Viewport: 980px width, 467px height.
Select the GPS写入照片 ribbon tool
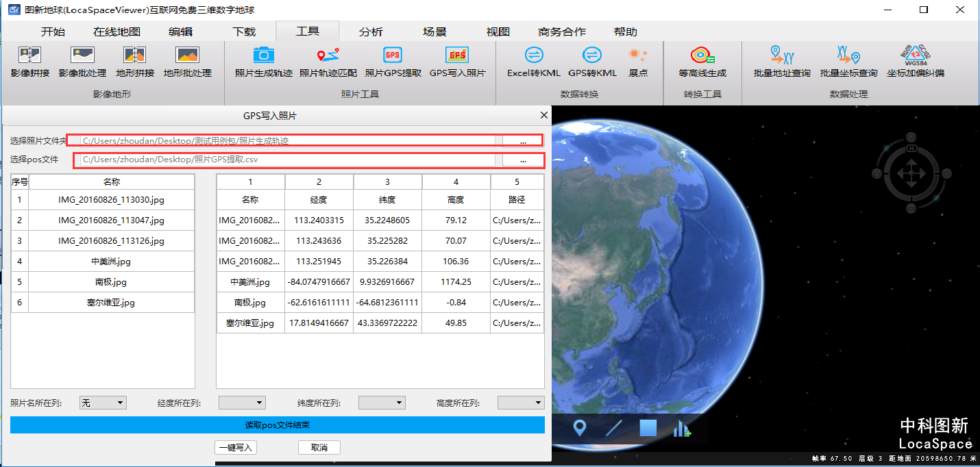[457, 62]
